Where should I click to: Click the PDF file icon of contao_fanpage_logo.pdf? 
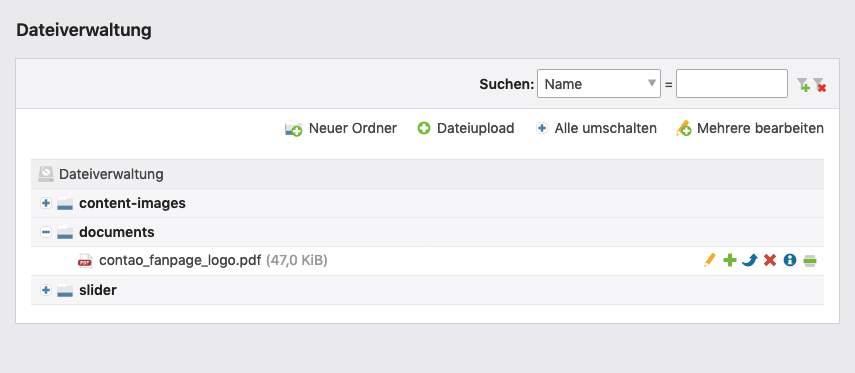[x=85, y=261]
